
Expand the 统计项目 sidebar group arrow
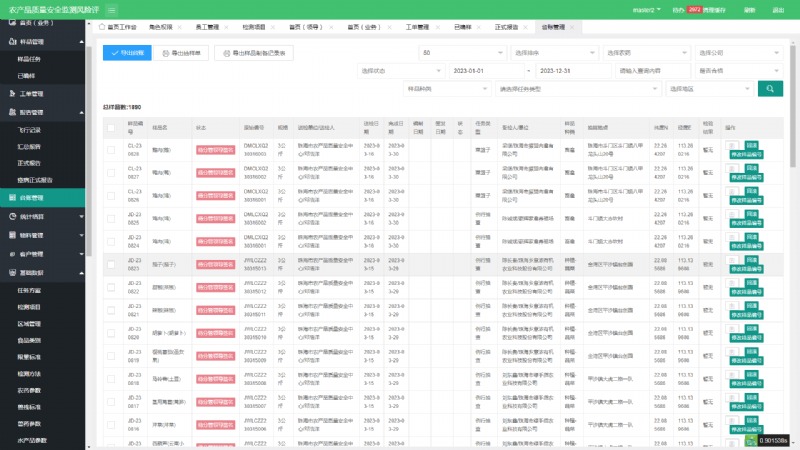pos(81,217)
